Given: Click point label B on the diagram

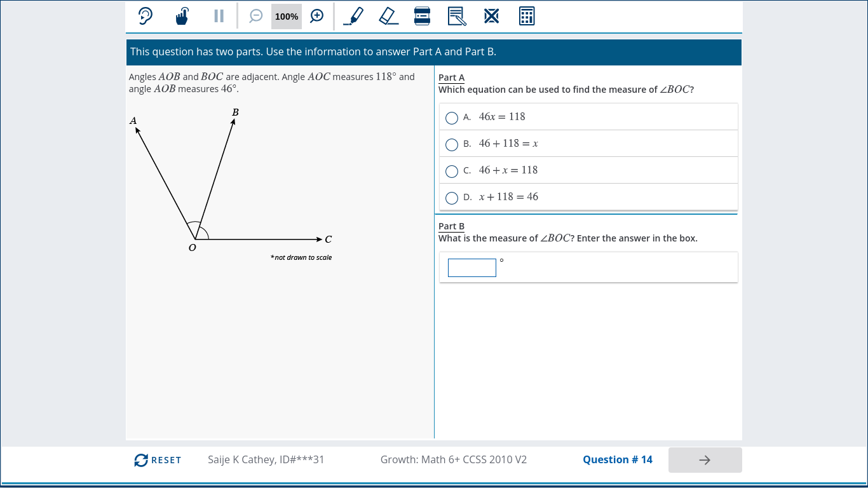Looking at the screenshot, I should point(235,112).
